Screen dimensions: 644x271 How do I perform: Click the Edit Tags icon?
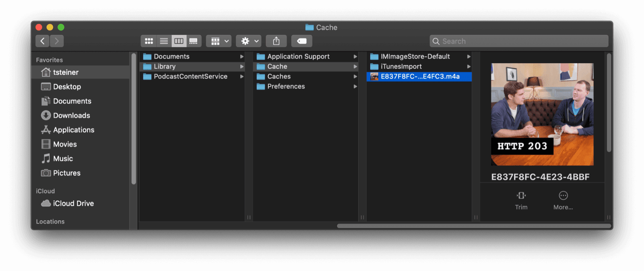pos(301,41)
